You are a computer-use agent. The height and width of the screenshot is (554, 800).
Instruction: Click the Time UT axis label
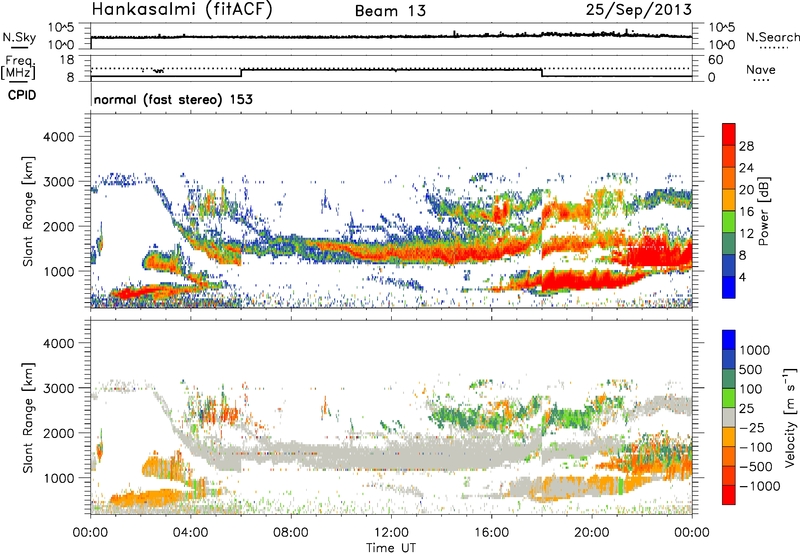[x=391, y=548]
